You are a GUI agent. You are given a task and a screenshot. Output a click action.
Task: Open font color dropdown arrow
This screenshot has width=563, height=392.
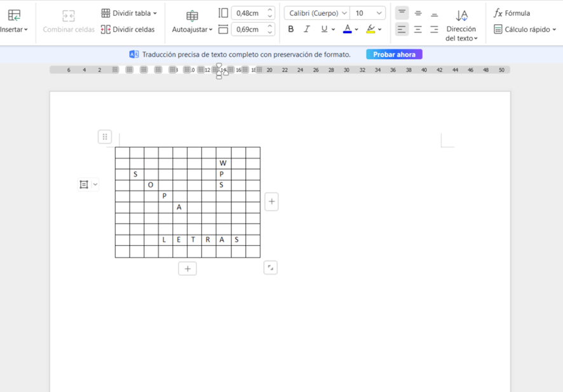tap(356, 29)
